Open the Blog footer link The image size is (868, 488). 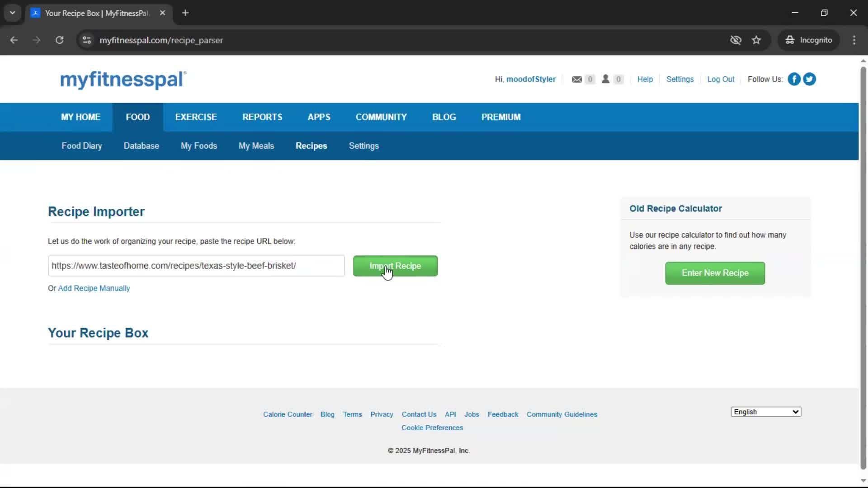327,414
